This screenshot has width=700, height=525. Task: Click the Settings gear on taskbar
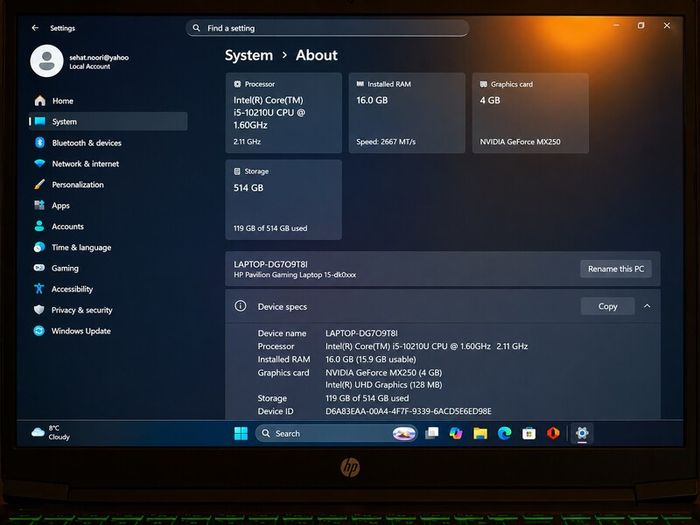click(x=582, y=433)
